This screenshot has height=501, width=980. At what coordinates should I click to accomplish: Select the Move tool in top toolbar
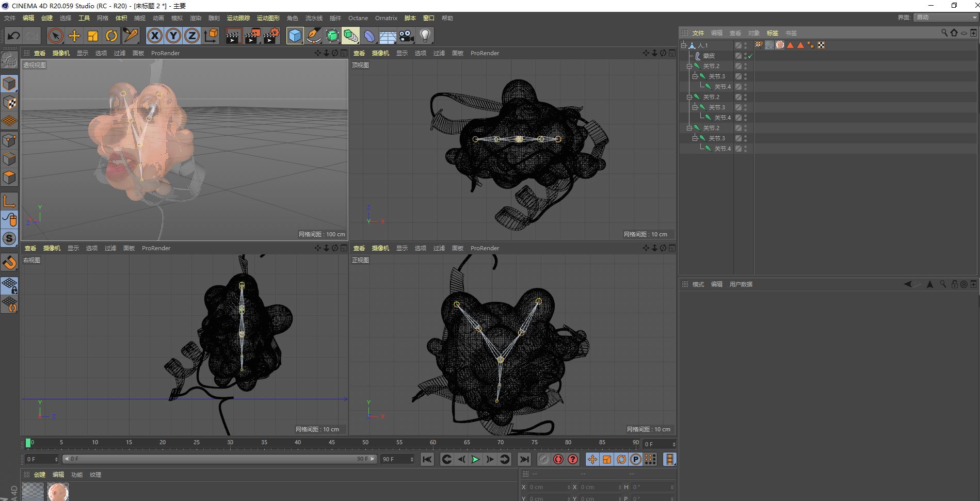tap(74, 36)
